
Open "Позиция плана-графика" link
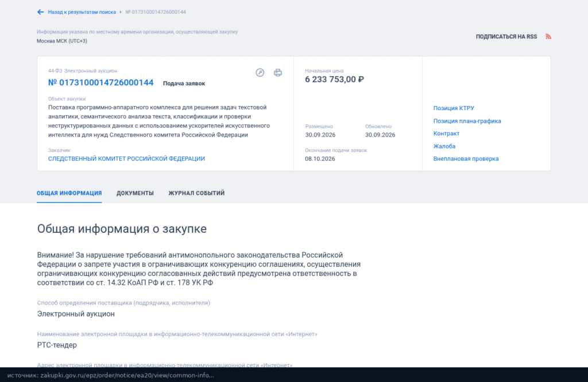(467, 120)
